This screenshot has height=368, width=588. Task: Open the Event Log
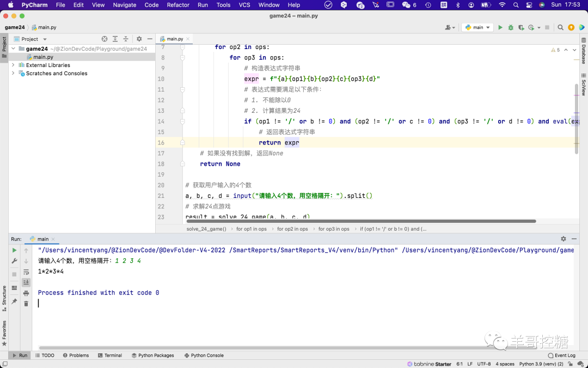(x=561, y=355)
